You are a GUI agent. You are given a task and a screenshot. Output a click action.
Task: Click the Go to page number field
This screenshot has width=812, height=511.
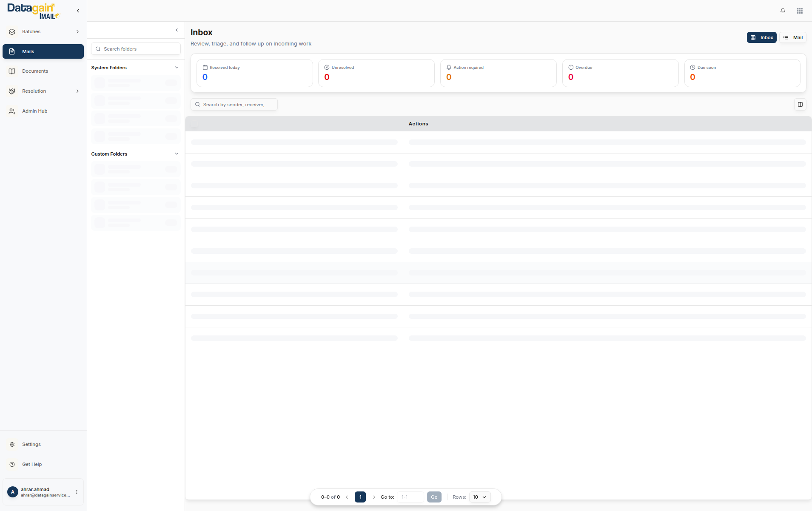pyautogui.click(x=410, y=497)
